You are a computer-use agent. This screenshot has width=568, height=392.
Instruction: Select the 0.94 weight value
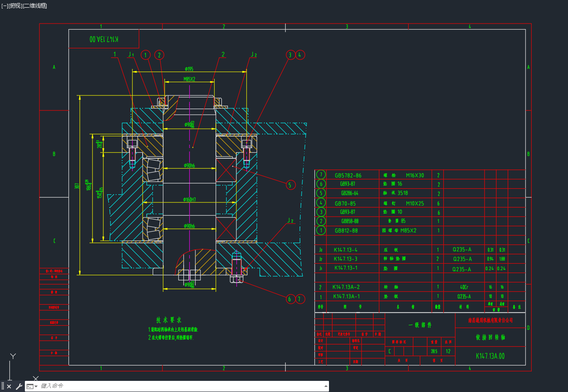point(490,259)
